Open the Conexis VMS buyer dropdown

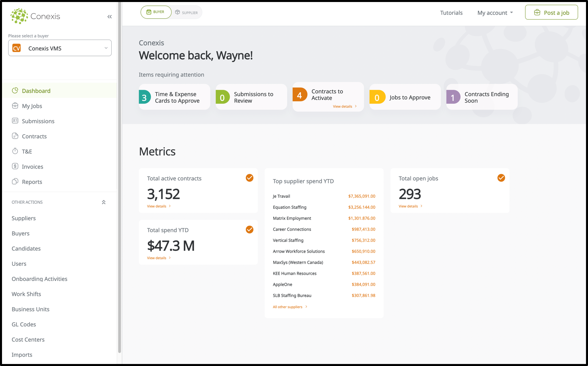coord(60,48)
